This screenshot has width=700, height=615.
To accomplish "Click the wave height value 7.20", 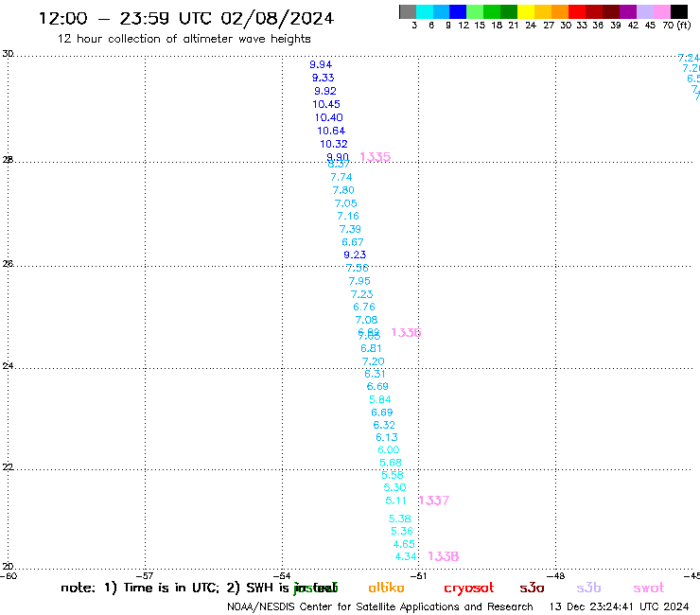I will coord(374,361).
